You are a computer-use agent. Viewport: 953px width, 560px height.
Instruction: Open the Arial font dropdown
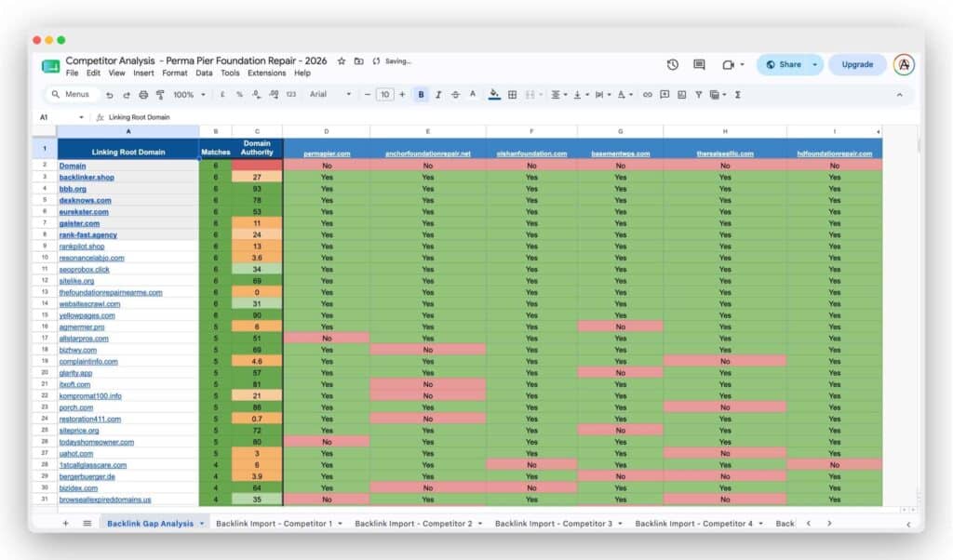[x=330, y=95]
